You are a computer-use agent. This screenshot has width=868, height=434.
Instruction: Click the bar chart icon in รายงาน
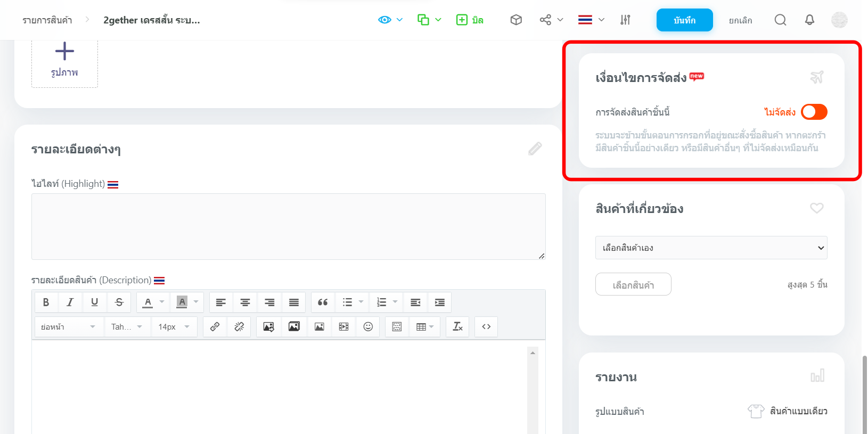[x=817, y=376]
